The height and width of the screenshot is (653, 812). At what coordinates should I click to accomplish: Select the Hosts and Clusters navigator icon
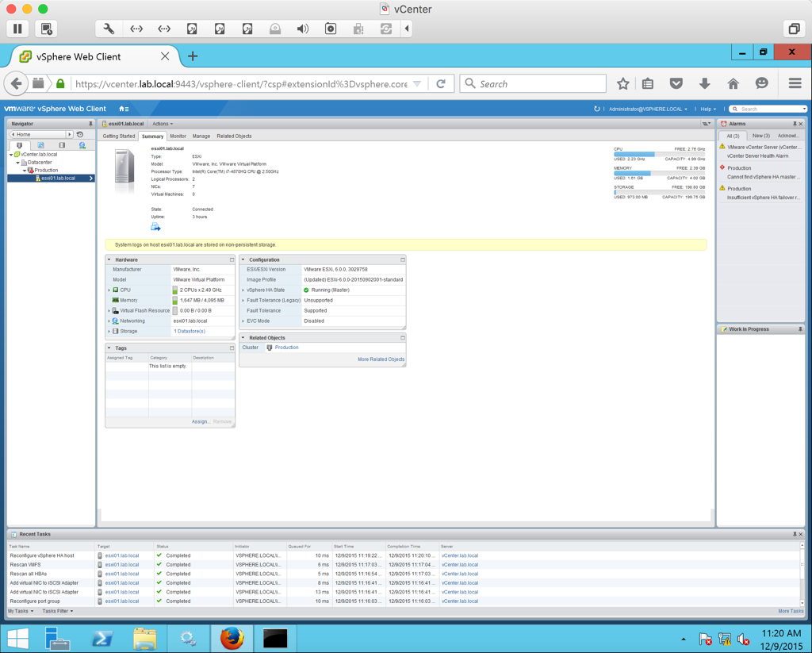20,145
